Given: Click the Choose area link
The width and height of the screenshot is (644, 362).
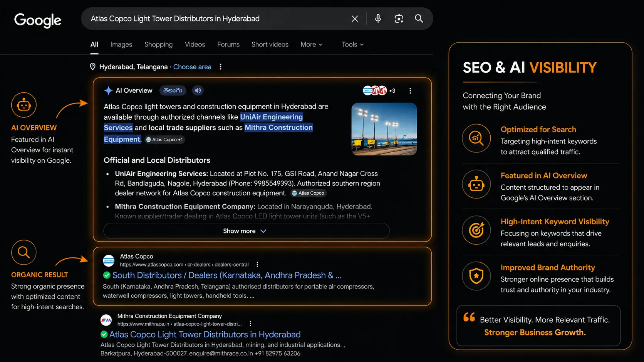Looking at the screenshot, I should click(x=192, y=67).
